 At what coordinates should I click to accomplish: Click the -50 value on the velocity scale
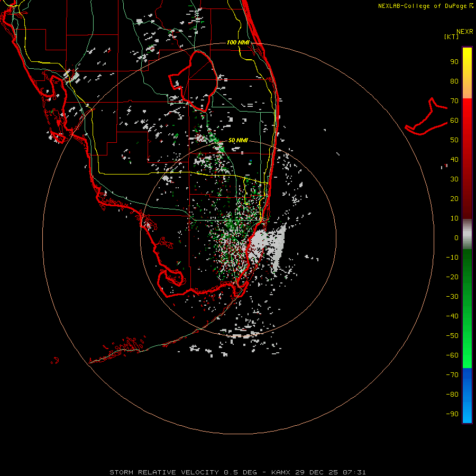(x=452, y=336)
